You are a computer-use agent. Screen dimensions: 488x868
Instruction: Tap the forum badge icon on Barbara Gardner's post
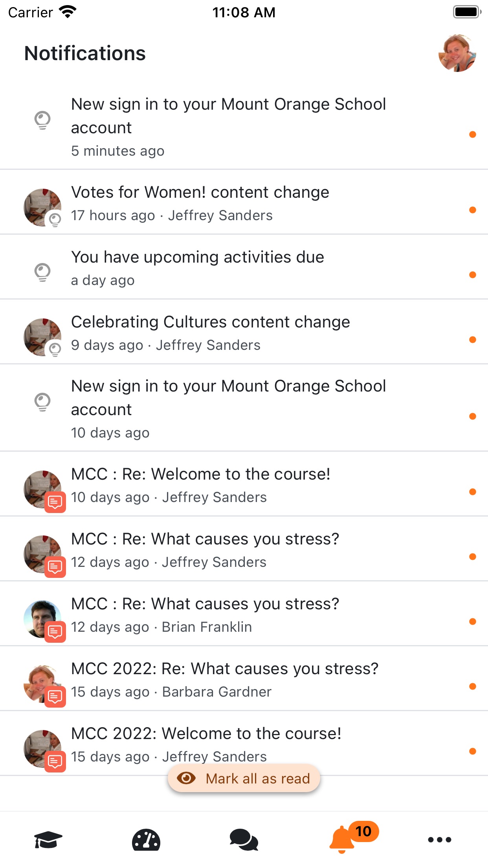tap(55, 697)
